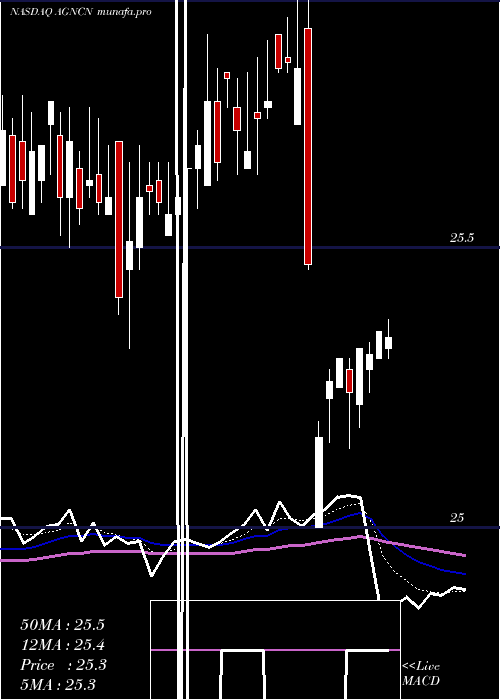Select the 50MA : 25.5 legend entry
Screen dimensions: 500x700
62,625
